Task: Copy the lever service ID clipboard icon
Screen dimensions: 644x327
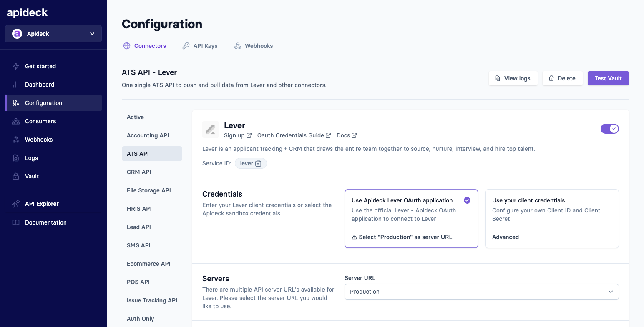Action: [258, 163]
